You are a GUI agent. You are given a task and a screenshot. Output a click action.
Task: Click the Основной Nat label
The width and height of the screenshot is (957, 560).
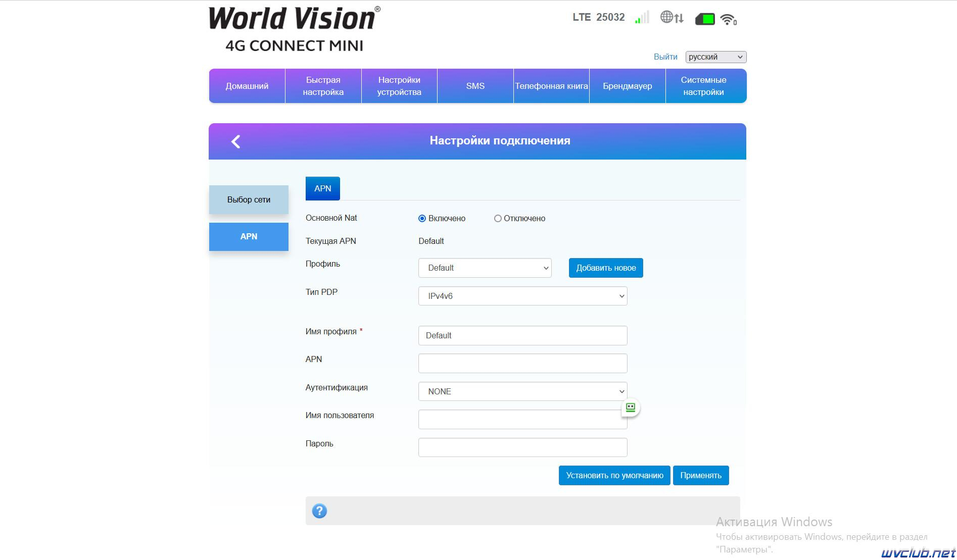(331, 218)
